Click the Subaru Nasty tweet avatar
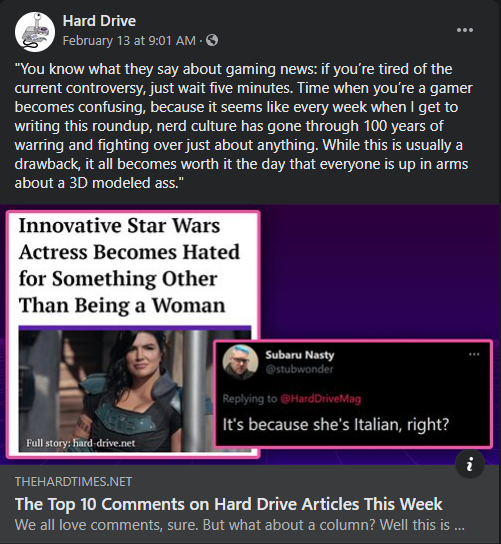Viewport: 501px width, 544px height. tap(240, 362)
